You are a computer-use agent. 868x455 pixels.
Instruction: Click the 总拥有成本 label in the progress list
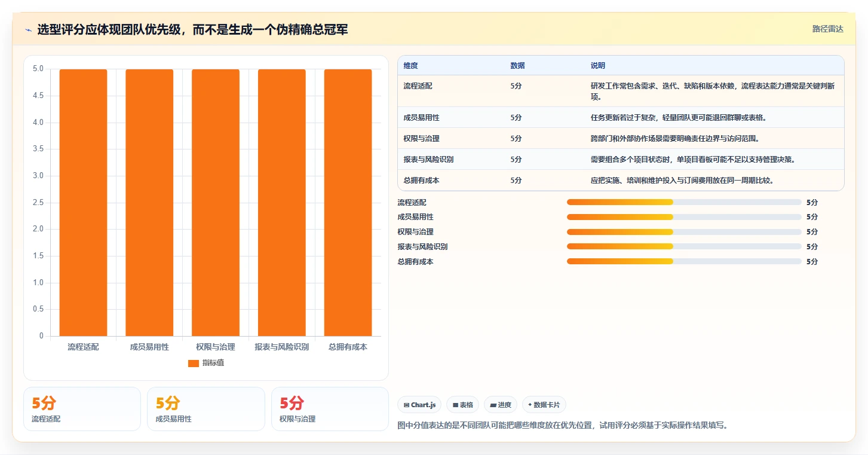point(416,262)
